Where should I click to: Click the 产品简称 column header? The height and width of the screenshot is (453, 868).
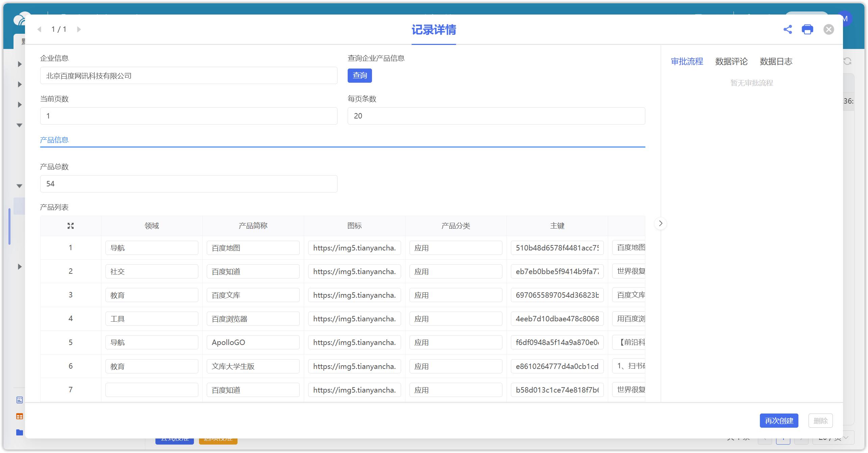[253, 226]
